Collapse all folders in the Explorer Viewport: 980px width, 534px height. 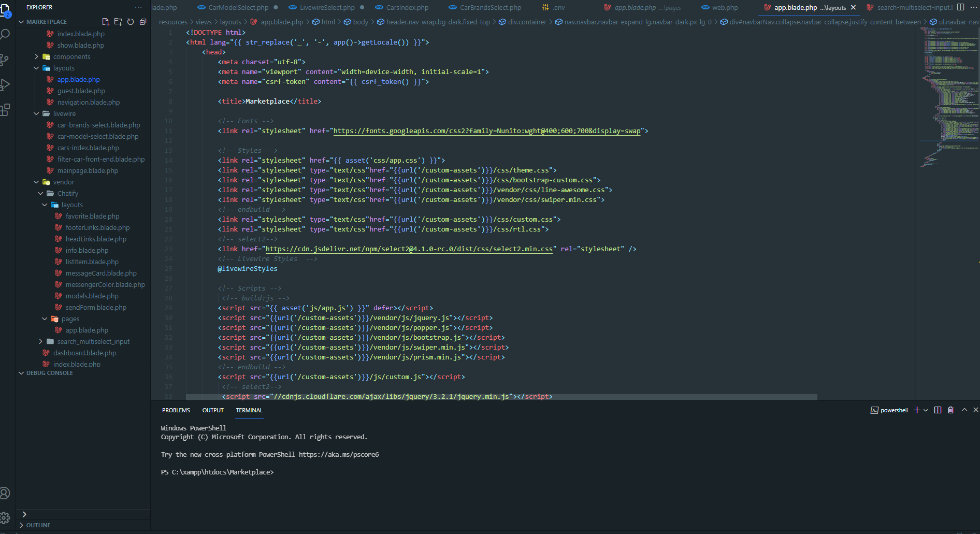tap(143, 22)
